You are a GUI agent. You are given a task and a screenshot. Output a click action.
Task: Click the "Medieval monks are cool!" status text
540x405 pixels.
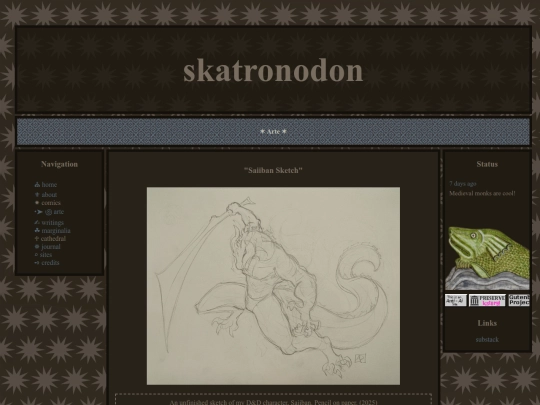coord(482,193)
